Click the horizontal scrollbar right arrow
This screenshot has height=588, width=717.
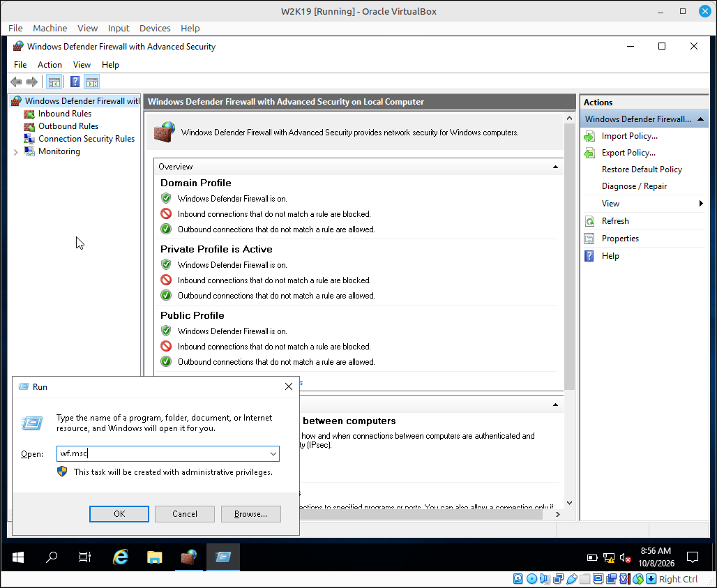click(557, 514)
